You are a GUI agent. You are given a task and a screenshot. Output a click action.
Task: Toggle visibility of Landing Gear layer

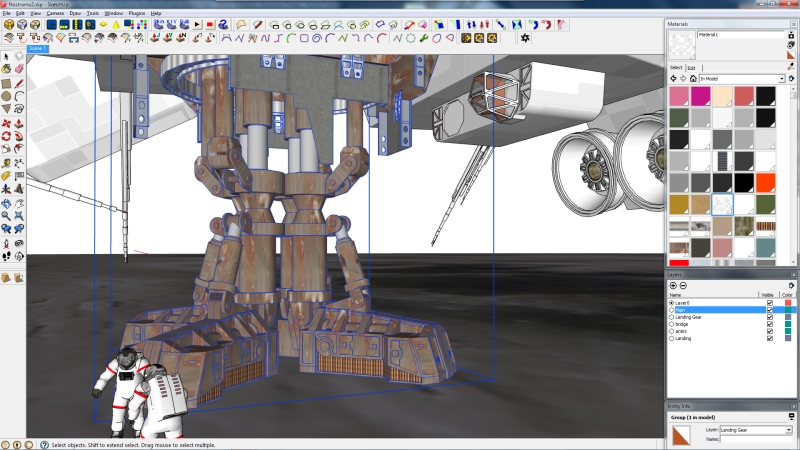768,317
